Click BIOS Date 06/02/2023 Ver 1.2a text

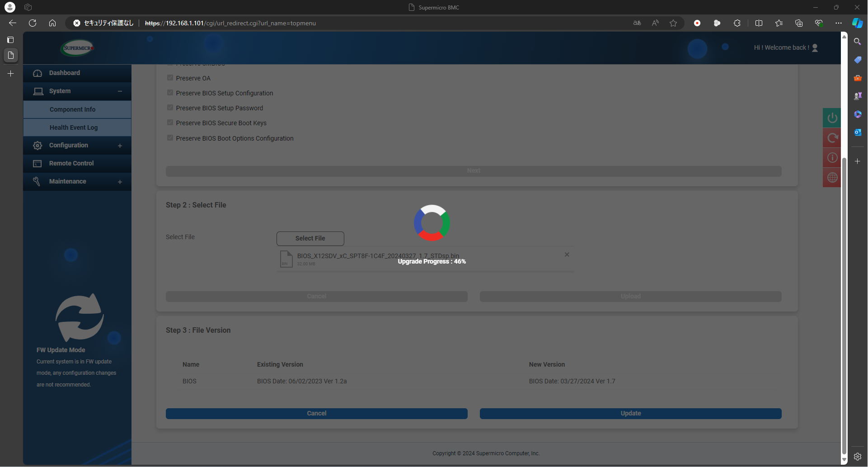click(x=302, y=382)
